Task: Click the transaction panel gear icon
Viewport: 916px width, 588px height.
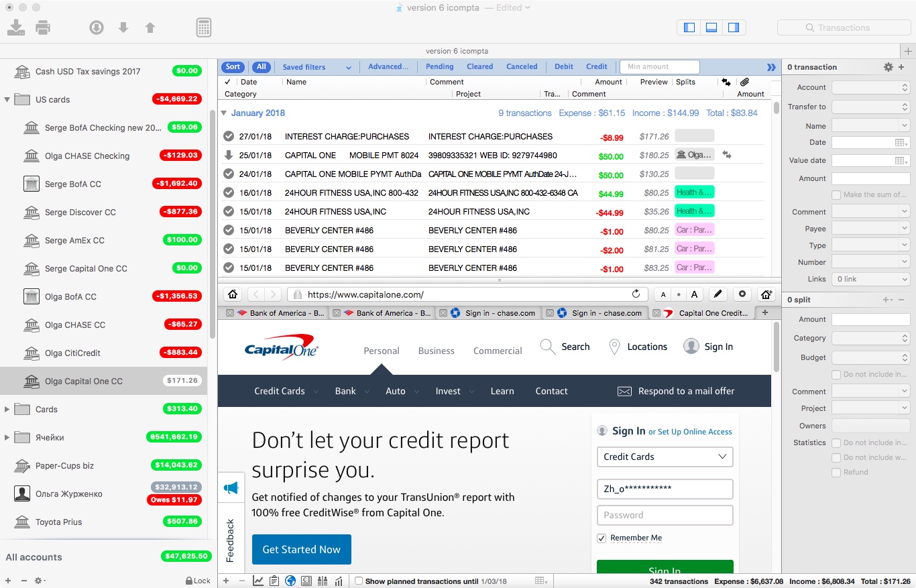Action: coord(889,67)
